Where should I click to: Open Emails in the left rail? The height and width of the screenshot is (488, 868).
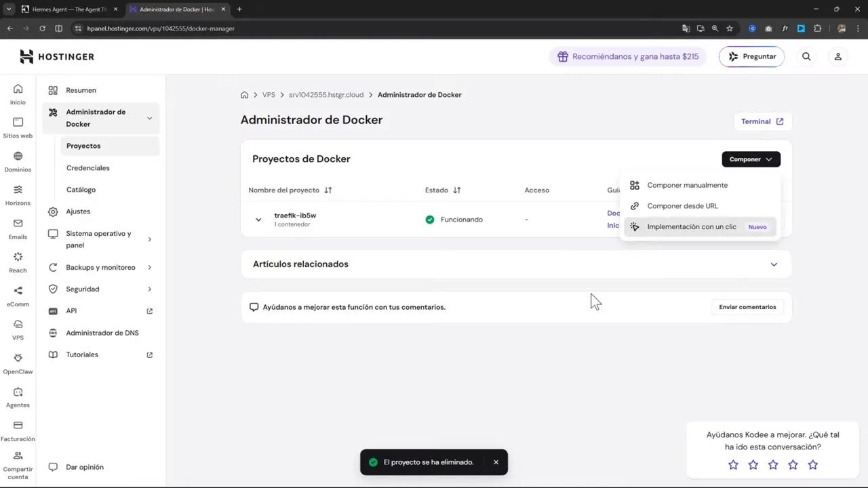coord(18,228)
